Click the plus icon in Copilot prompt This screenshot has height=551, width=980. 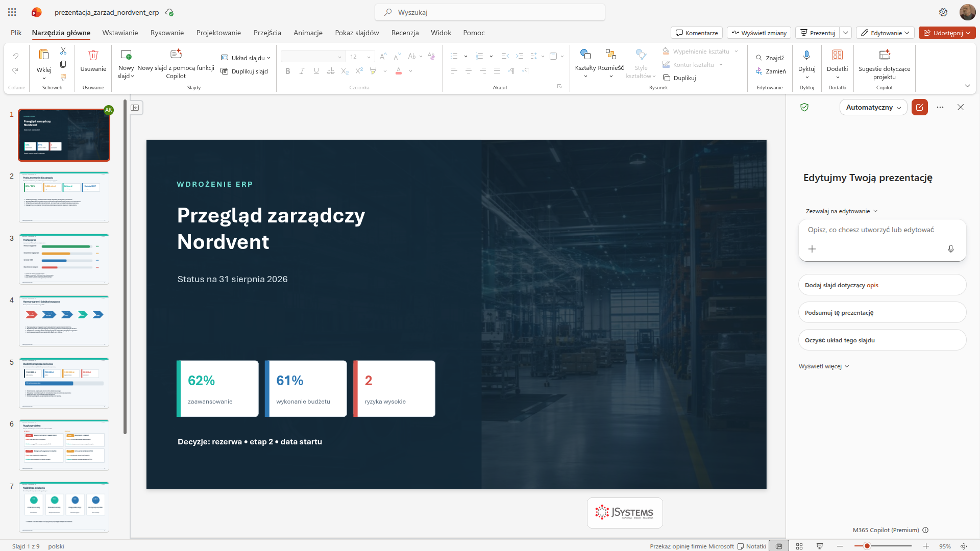[x=812, y=249]
